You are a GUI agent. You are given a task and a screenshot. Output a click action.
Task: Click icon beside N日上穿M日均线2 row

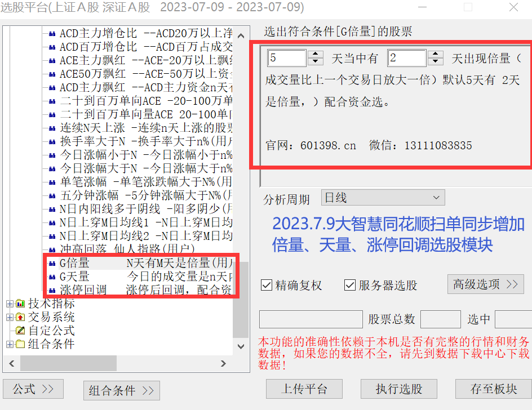(x=52, y=236)
